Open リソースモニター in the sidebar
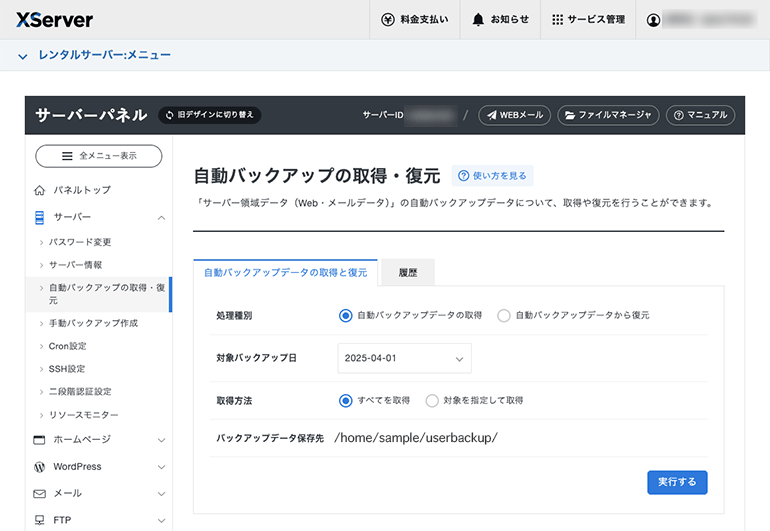The image size is (770, 531). pyautogui.click(x=83, y=415)
